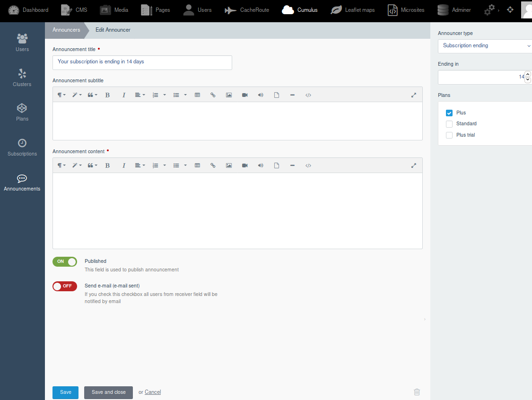Open paragraph format dropdown in subtitle editor
This screenshot has width=532, height=400.
coord(61,95)
